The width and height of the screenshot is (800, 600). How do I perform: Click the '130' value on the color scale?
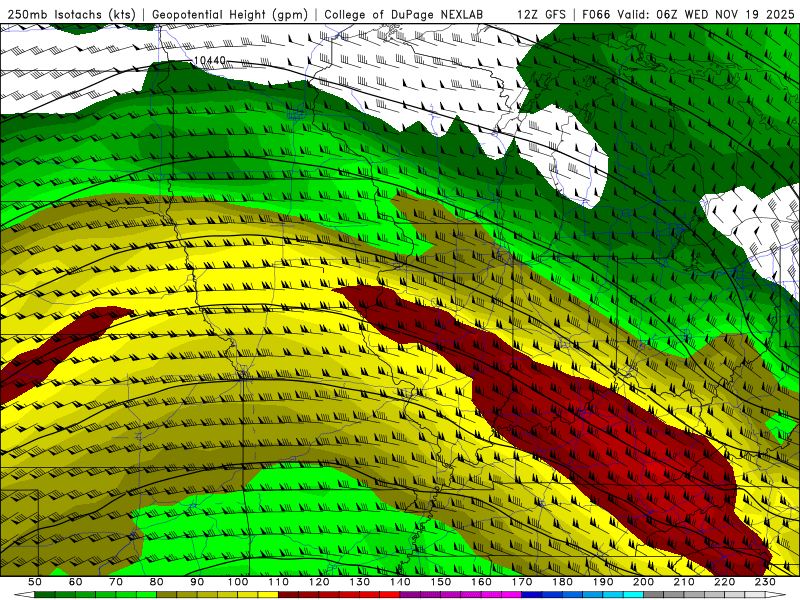tap(360, 582)
